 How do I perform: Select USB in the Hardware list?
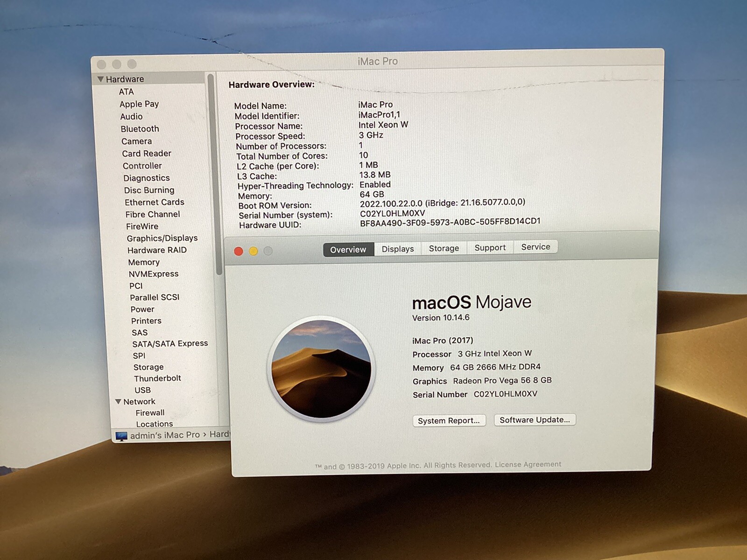[143, 390]
